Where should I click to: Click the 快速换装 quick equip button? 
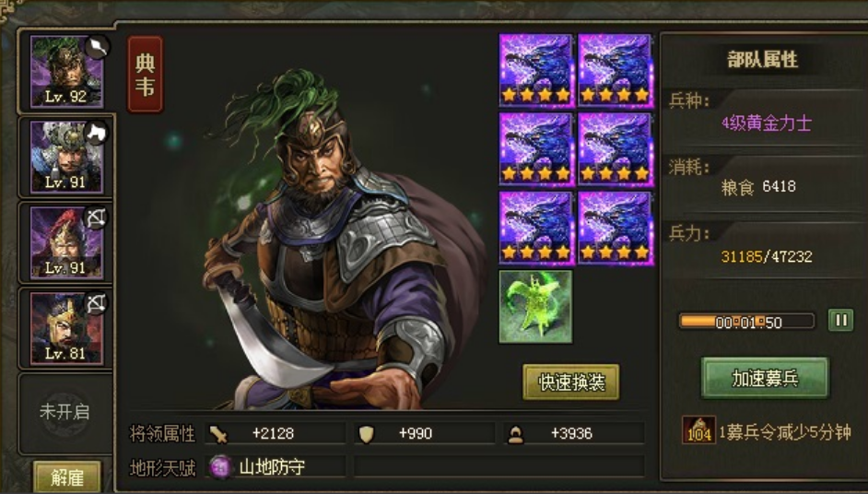pos(570,382)
